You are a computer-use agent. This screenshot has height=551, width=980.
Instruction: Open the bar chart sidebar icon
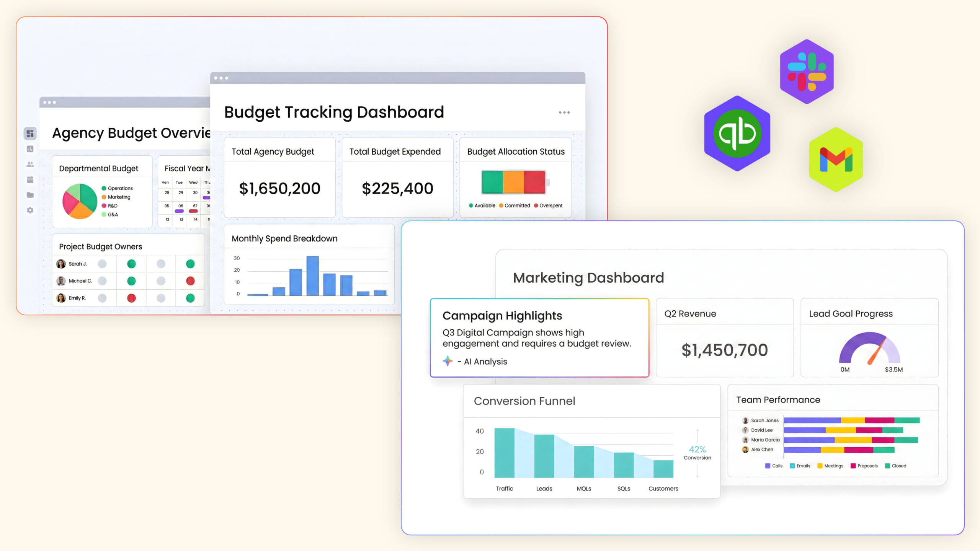[30, 149]
